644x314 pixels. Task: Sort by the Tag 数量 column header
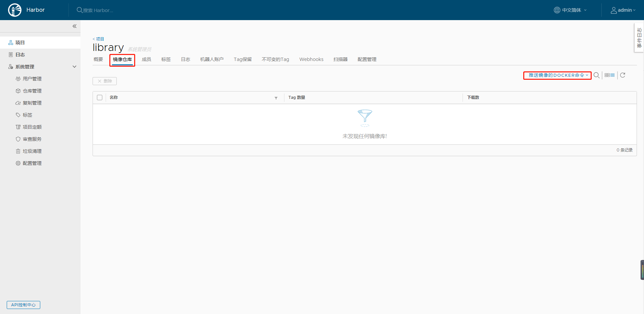(297, 98)
